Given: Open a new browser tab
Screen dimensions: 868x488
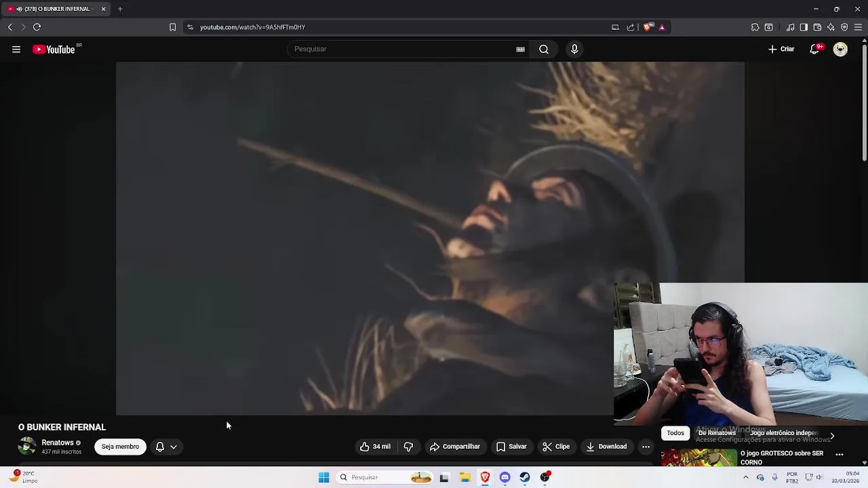Looking at the screenshot, I should coord(120,9).
